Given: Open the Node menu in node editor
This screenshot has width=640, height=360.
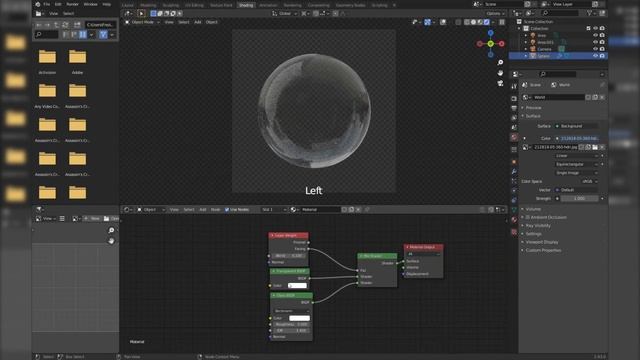Looking at the screenshot, I should pyautogui.click(x=215, y=209).
